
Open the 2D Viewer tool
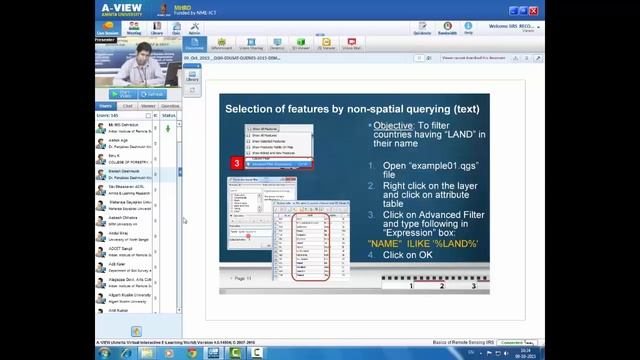[326, 44]
